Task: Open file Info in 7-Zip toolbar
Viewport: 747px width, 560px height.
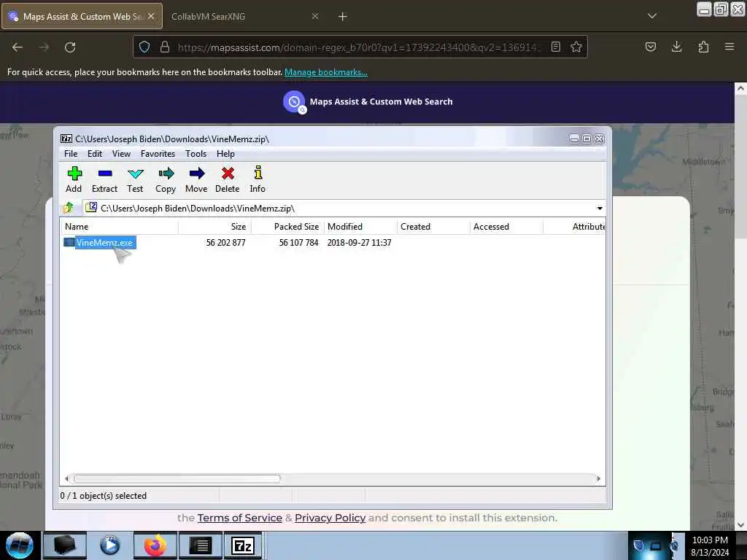Action: 258,179
